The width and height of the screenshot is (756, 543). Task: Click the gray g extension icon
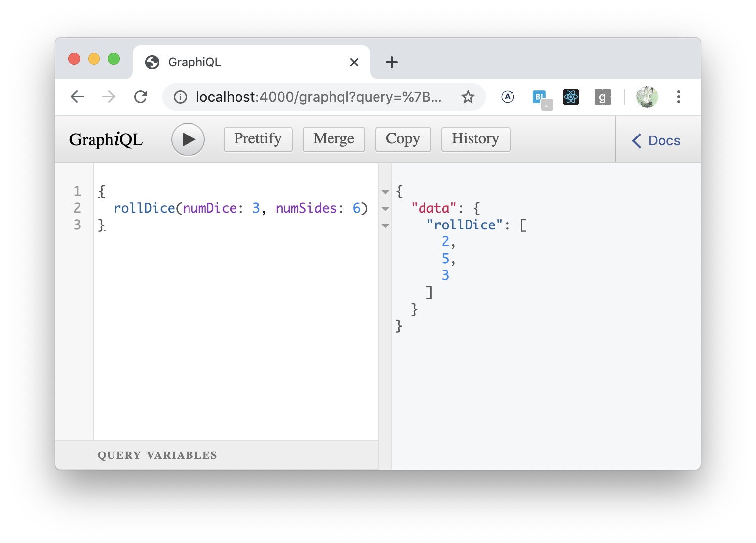(x=602, y=97)
